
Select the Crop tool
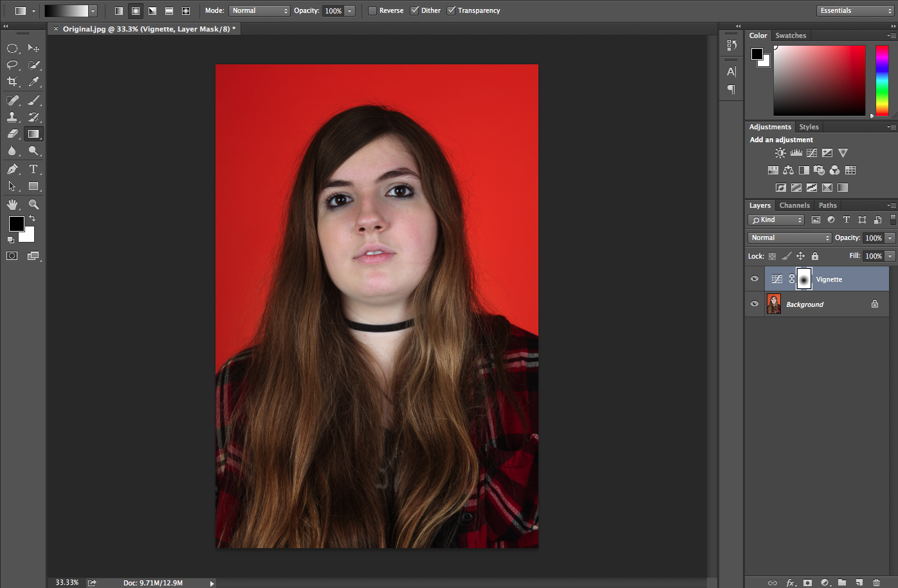12,82
